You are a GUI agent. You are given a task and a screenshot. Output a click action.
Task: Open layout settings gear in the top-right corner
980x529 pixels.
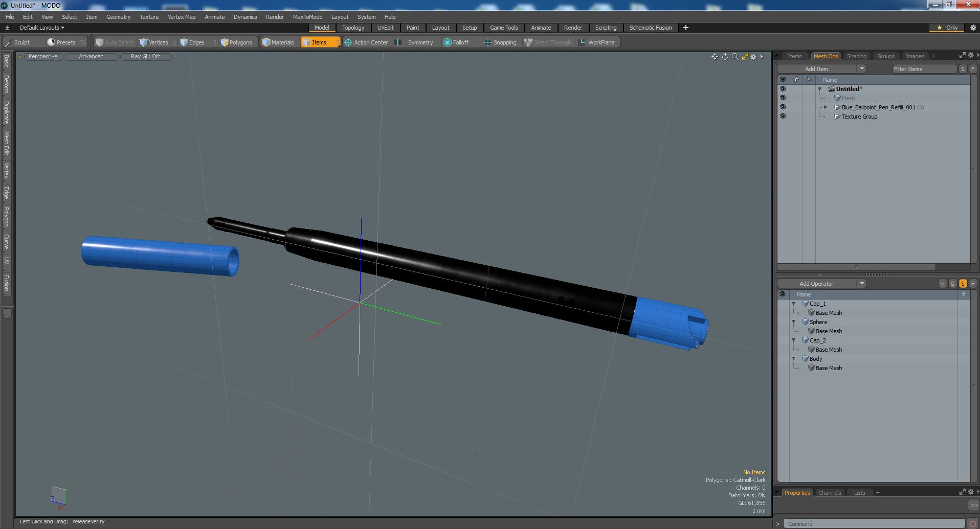(973, 28)
